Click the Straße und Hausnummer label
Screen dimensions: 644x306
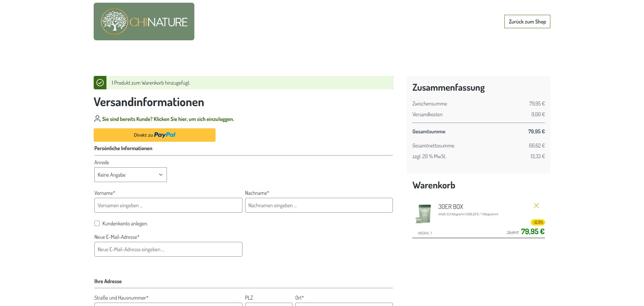point(121,298)
